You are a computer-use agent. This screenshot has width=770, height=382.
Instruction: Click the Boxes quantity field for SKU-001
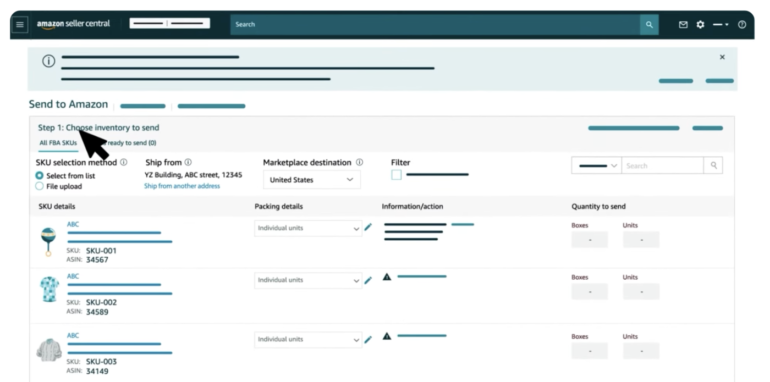tap(590, 240)
